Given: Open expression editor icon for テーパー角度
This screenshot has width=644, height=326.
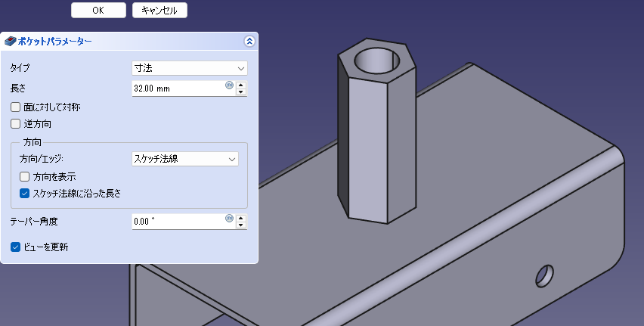Looking at the screenshot, I should [x=229, y=219].
